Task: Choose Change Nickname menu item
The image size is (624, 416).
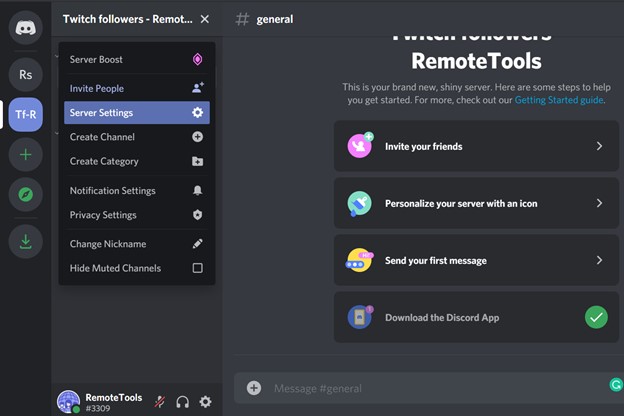Action: [136, 244]
